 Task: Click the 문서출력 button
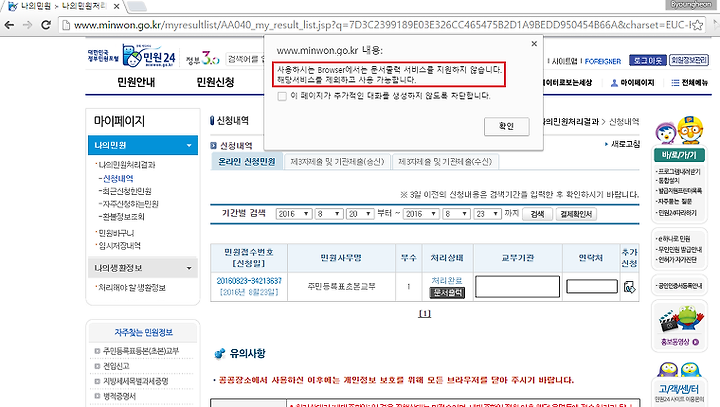447,293
